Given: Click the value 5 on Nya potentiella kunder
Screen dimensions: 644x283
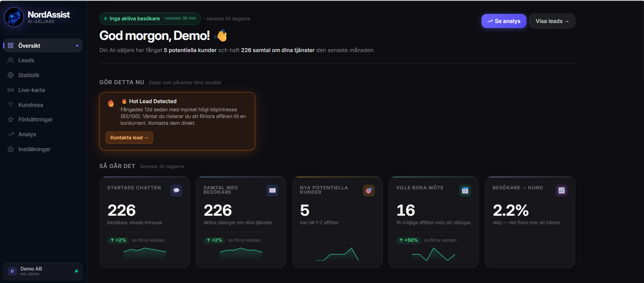Looking at the screenshot, I should pyautogui.click(x=305, y=210).
